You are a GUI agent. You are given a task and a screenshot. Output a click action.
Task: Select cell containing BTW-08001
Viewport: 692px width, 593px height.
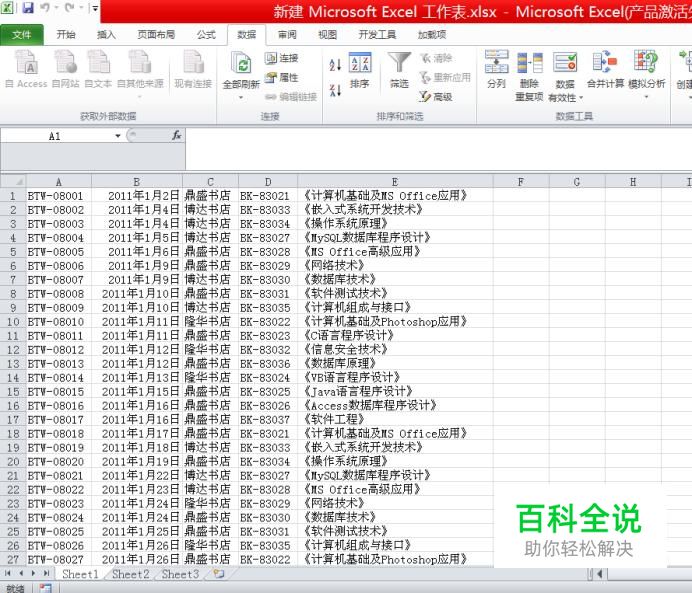(59, 195)
